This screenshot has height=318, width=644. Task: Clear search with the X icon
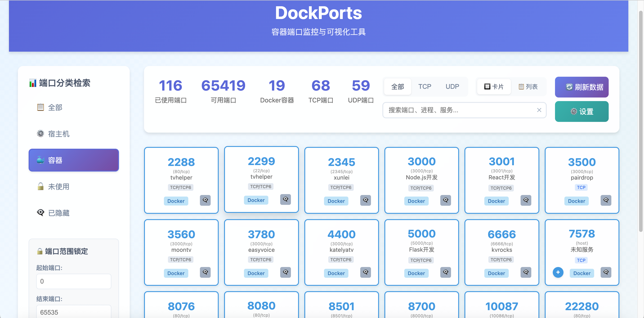click(539, 110)
